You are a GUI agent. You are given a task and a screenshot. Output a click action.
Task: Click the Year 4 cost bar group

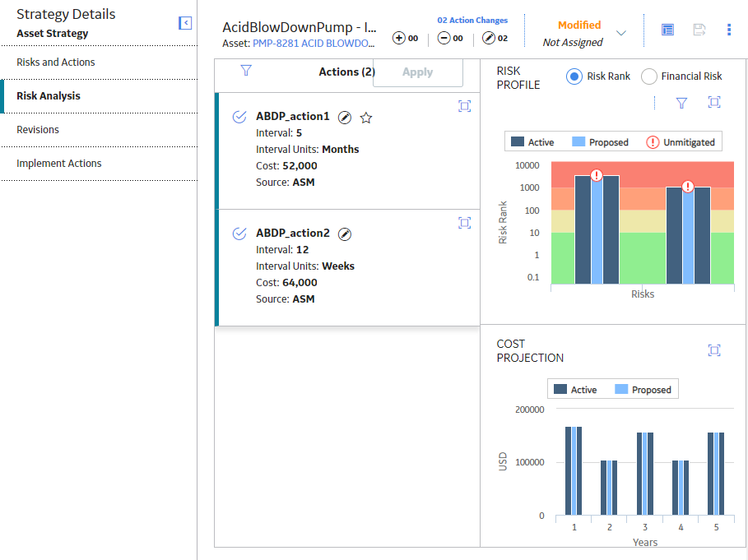coord(681,488)
